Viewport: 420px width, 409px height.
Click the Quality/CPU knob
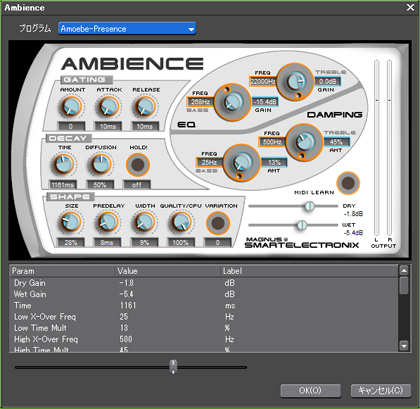pos(181,222)
